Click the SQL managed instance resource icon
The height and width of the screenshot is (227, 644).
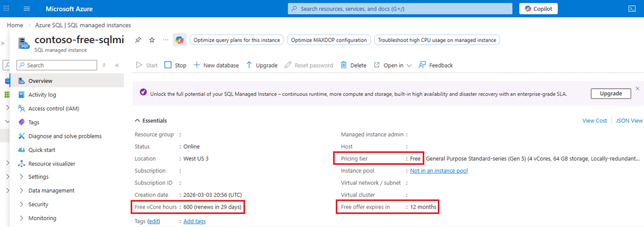(x=25, y=43)
